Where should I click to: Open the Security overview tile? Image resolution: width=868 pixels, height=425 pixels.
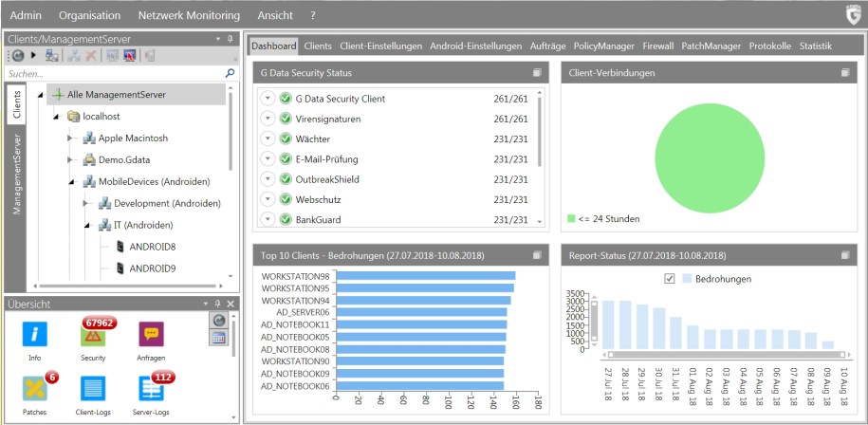coord(92,334)
